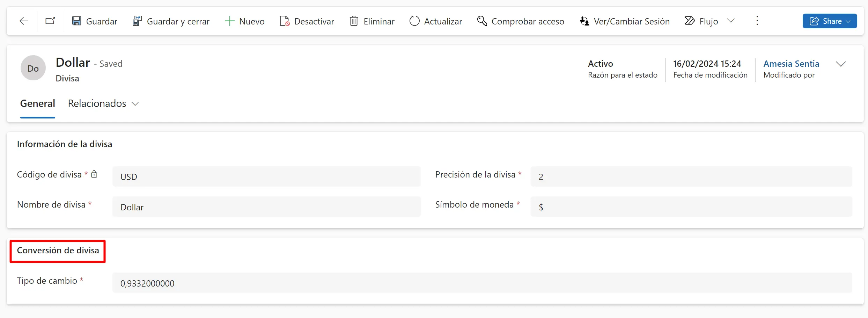The height and width of the screenshot is (318, 868).
Task: Click the Actualizar refresh icon
Action: pos(414,21)
